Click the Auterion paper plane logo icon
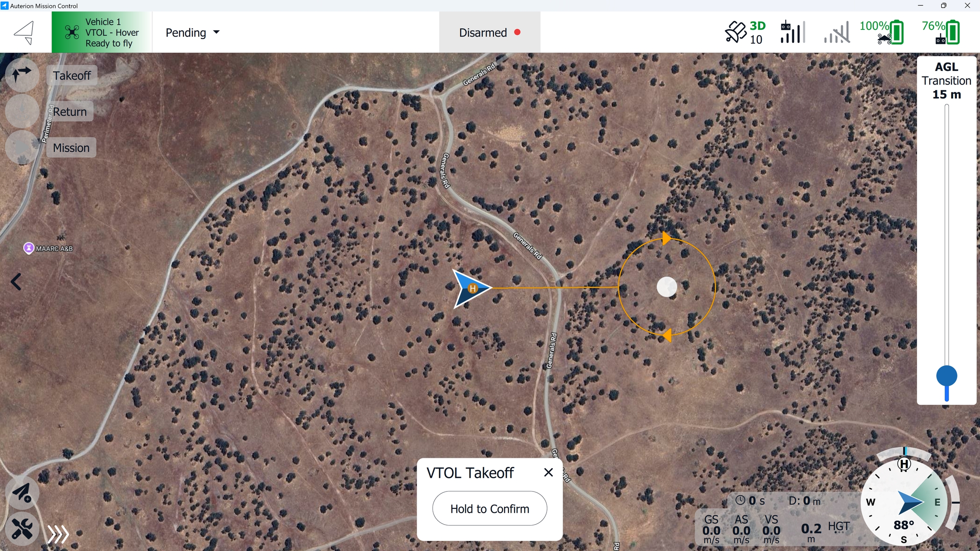The width and height of the screenshot is (980, 551). point(24,32)
